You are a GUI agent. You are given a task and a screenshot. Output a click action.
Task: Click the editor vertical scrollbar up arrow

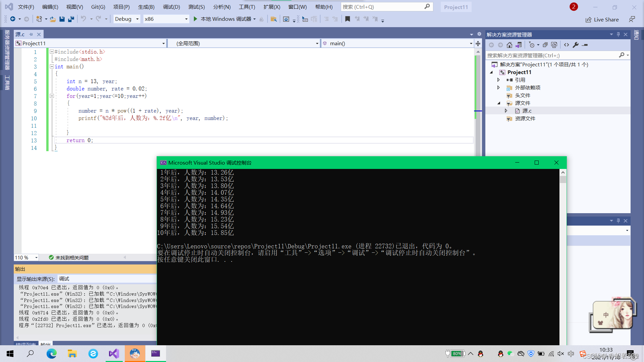click(478, 52)
